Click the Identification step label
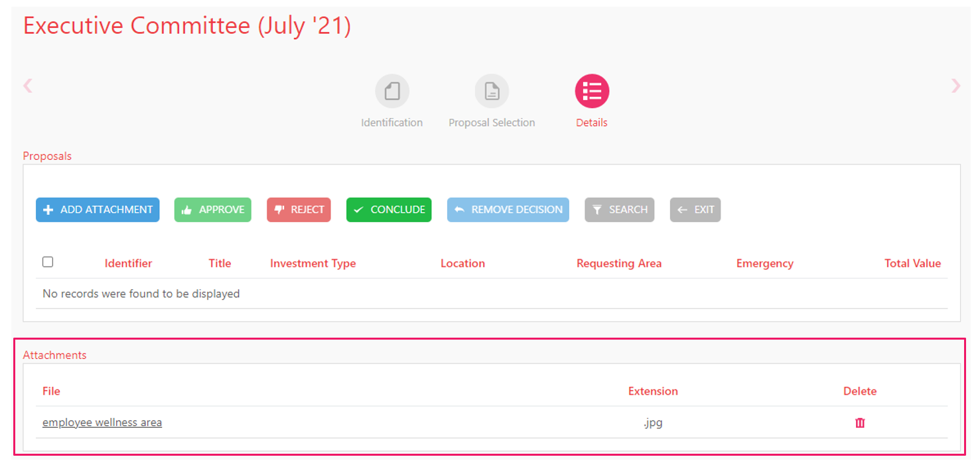Screen dimensions: 980x467 click(x=392, y=123)
